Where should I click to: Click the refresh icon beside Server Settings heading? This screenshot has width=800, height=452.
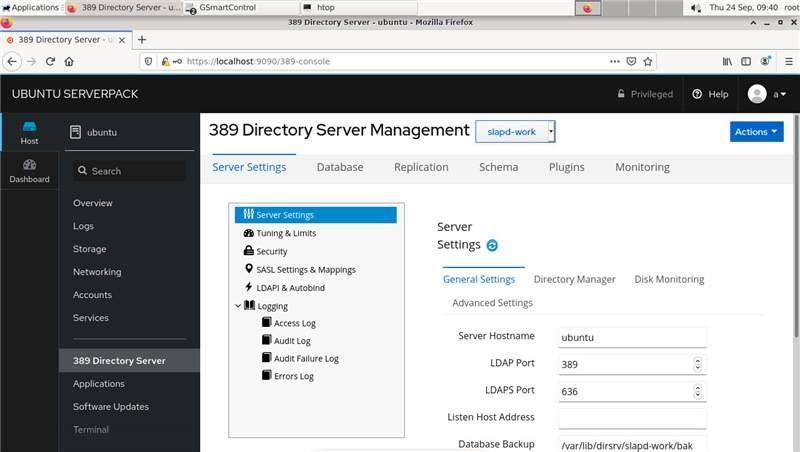pyautogui.click(x=492, y=245)
